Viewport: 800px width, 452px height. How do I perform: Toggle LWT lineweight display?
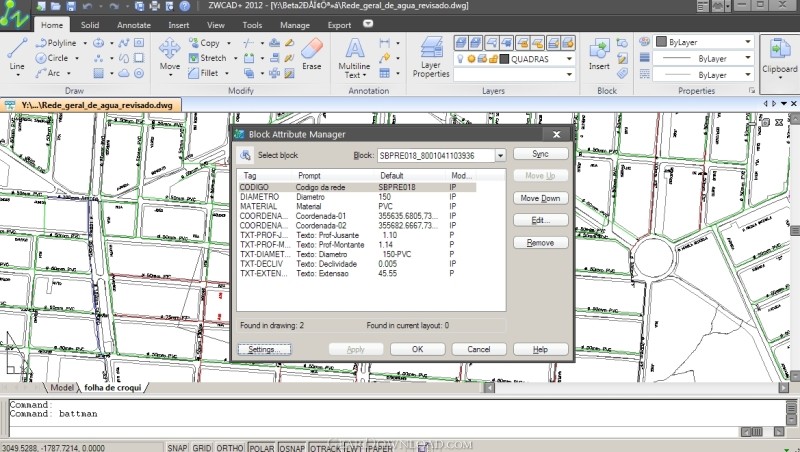(x=352, y=447)
